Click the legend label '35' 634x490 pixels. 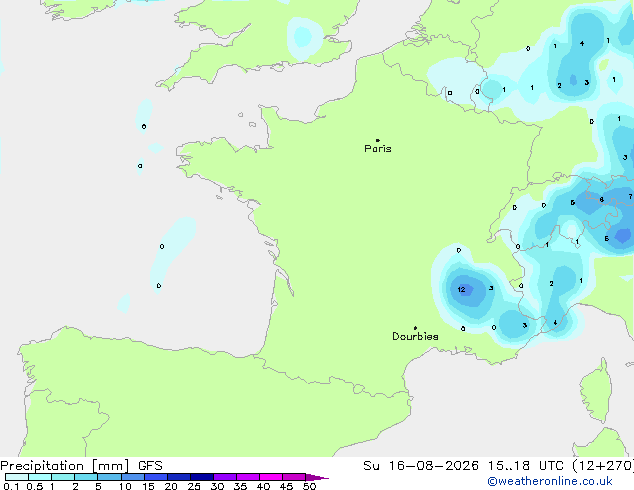[240, 486]
